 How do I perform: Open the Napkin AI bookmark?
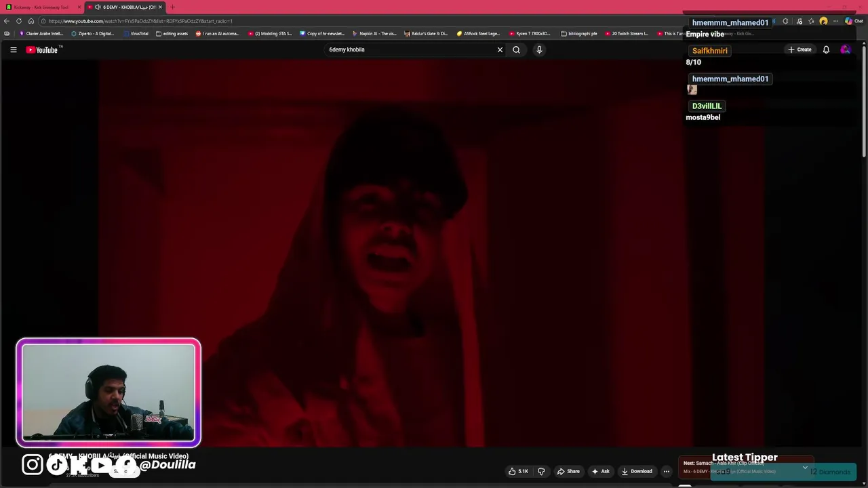(x=374, y=33)
